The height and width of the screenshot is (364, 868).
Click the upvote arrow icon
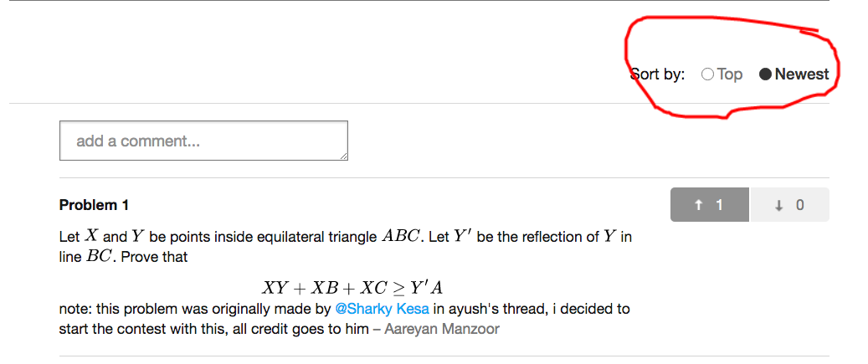coord(699,205)
